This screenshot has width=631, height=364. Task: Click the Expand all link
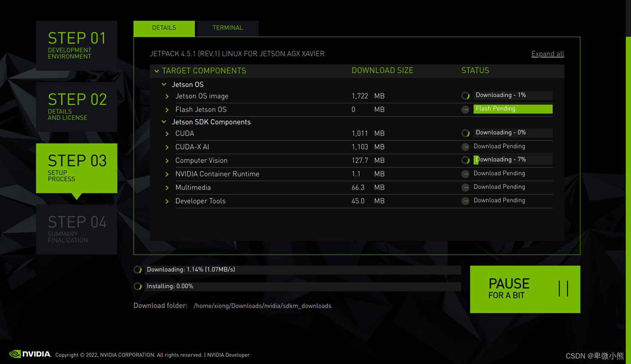pyautogui.click(x=548, y=54)
